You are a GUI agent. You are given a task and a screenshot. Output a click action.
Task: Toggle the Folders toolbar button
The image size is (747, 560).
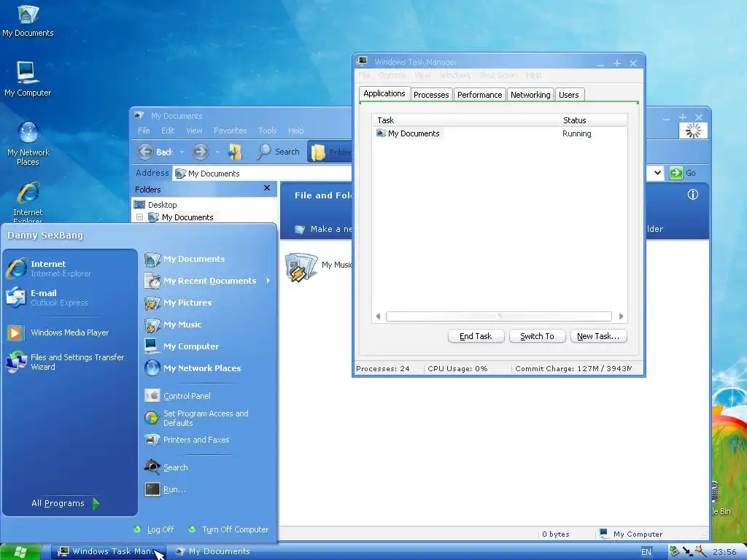pos(330,152)
